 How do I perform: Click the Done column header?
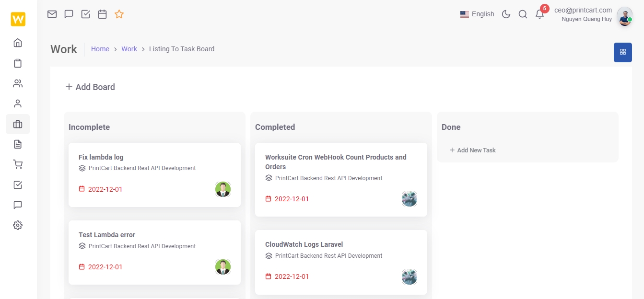point(451,127)
